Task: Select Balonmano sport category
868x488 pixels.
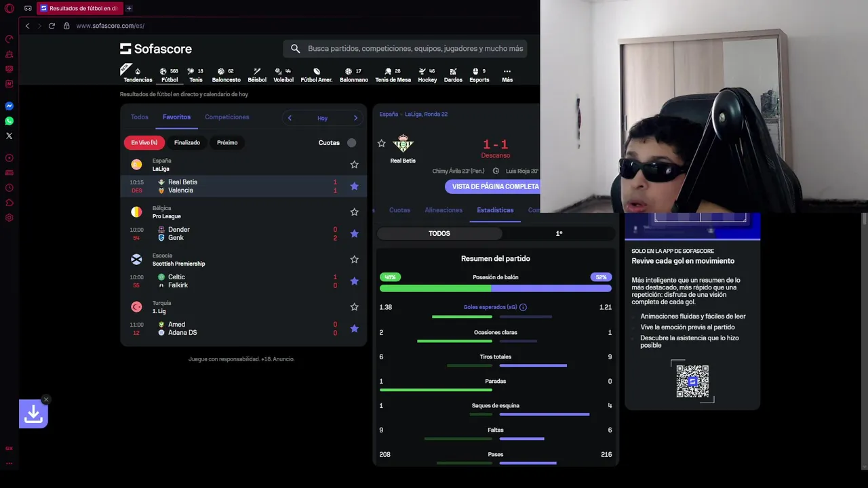Action: coord(354,75)
